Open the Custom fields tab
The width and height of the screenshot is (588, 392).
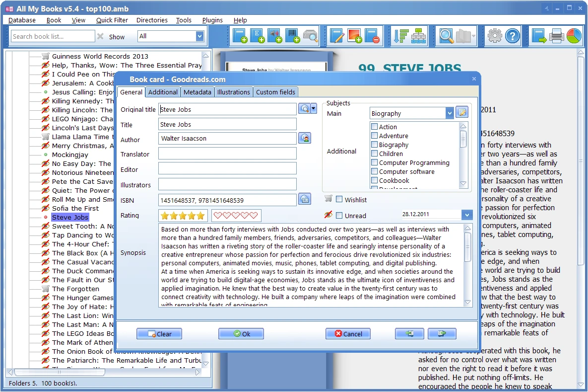(x=275, y=92)
